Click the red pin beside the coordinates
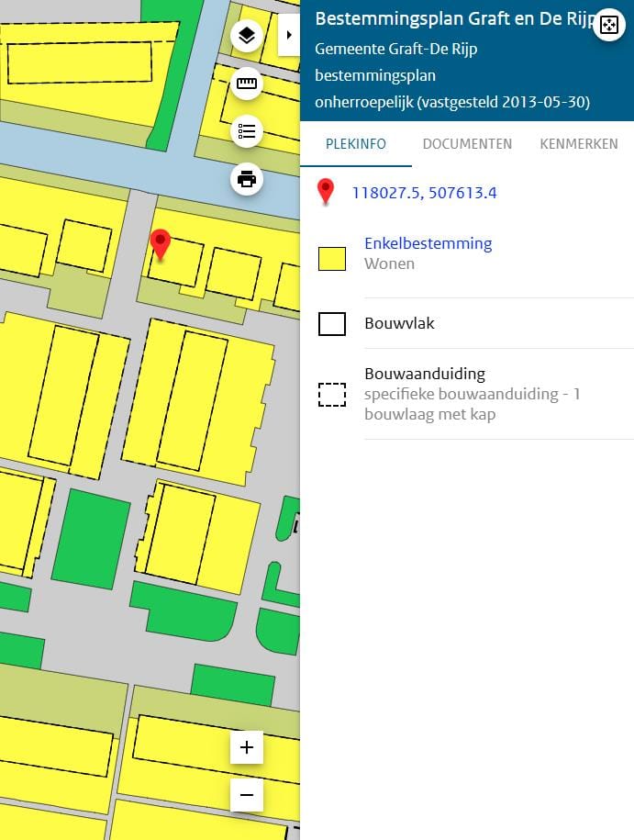 click(x=325, y=191)
